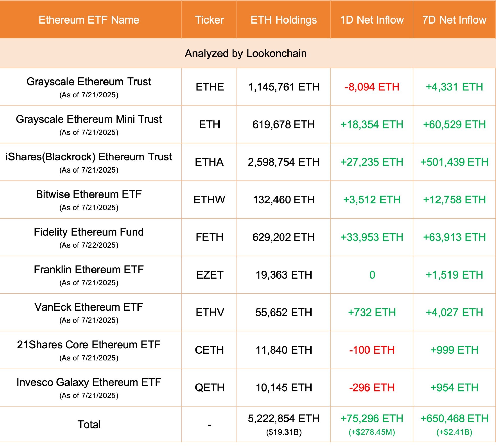Click the 0 daily inflow for Franklin

tap(372, 275)
